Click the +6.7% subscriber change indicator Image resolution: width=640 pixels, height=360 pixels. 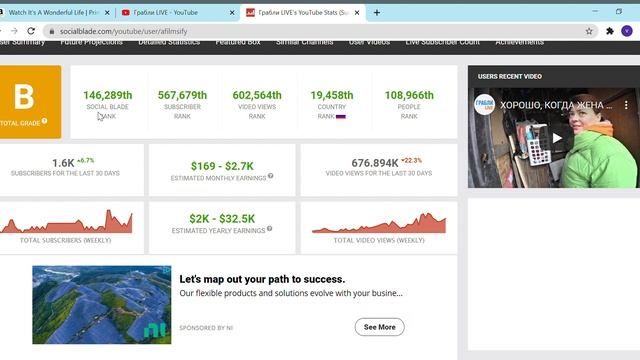coord(86,160)
